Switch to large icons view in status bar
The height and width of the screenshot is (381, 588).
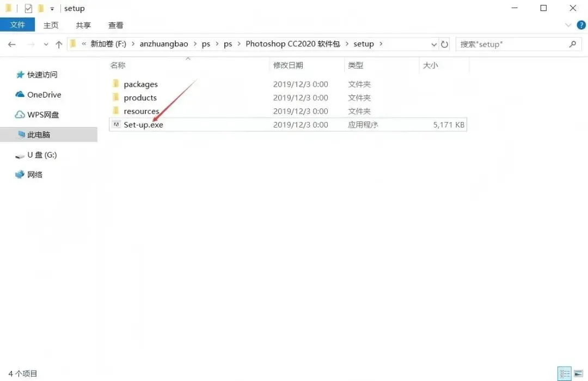[x=579, y=373]
